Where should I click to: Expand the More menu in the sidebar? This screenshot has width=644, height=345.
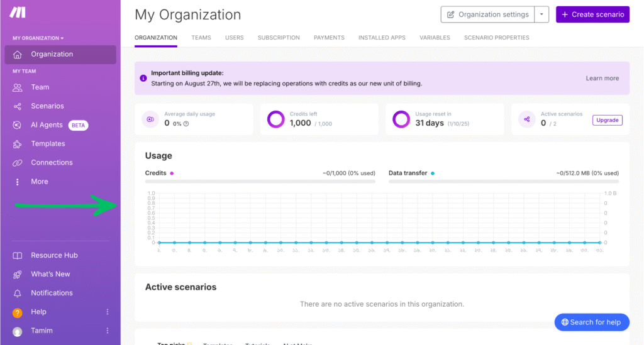[39, 182]
